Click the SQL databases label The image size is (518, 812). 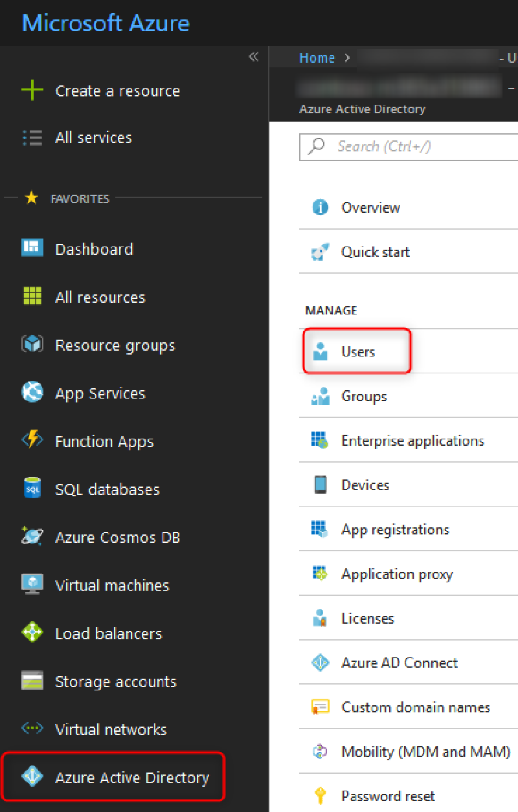tap(107, 489)
